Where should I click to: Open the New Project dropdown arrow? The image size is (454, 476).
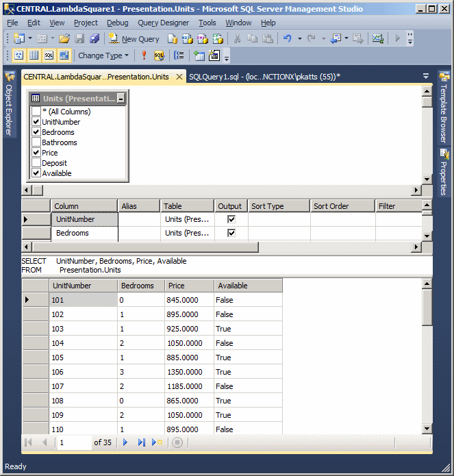coord(30,38)
